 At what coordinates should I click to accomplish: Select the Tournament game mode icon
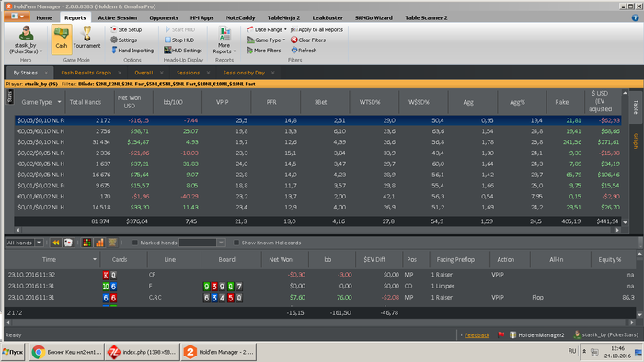pos(86,39)
